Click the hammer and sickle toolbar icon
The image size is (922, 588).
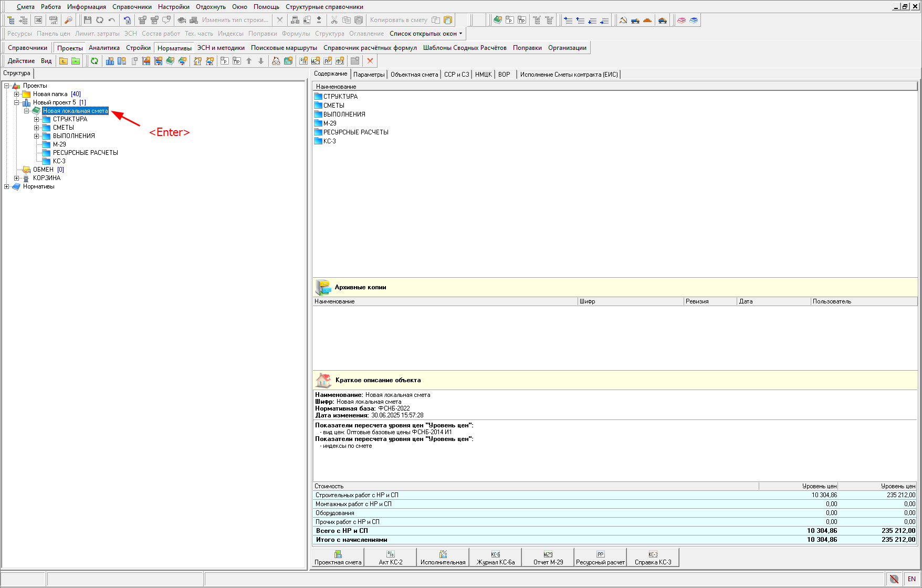click(623, 20)
